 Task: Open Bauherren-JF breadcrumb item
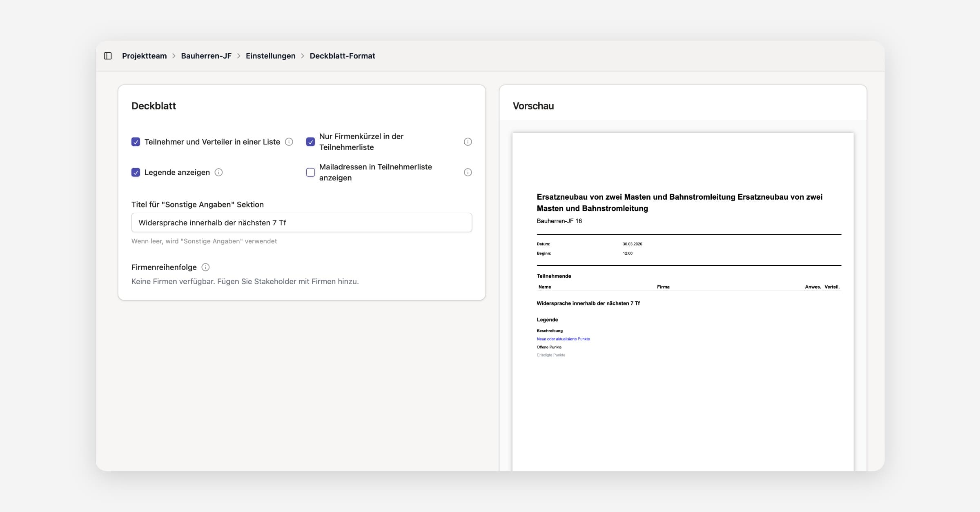[206, 56]
